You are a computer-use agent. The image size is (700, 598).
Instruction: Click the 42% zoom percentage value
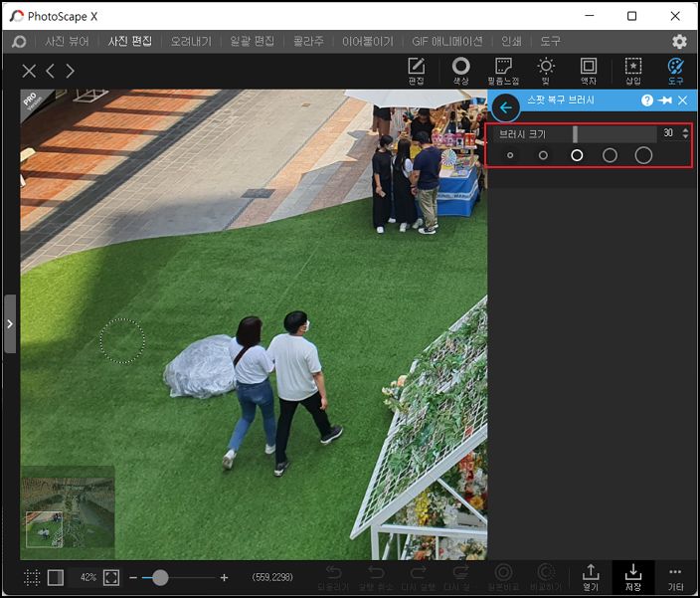[x=87, y=577]
